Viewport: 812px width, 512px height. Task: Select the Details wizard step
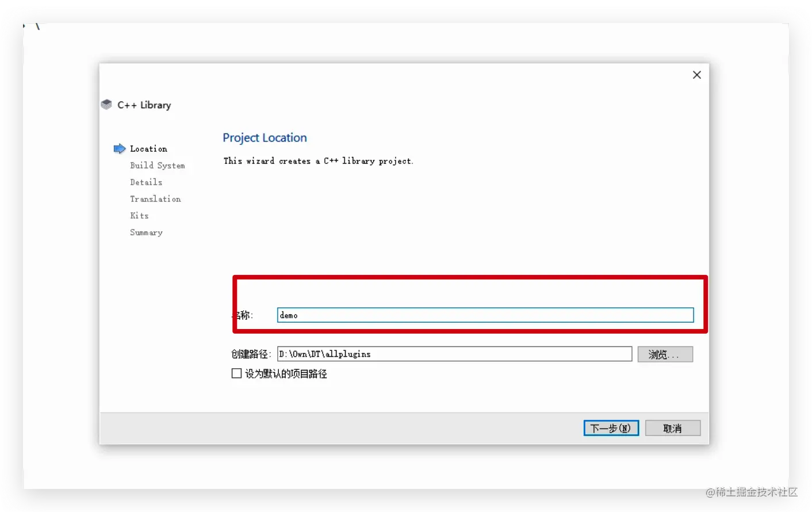(146, 182)
